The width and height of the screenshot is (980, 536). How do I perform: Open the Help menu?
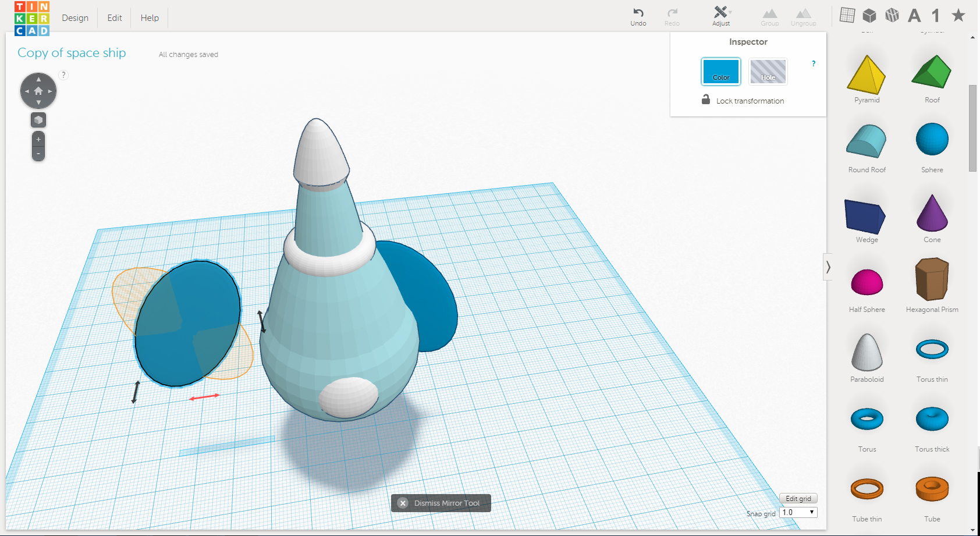tap(150, 18)
